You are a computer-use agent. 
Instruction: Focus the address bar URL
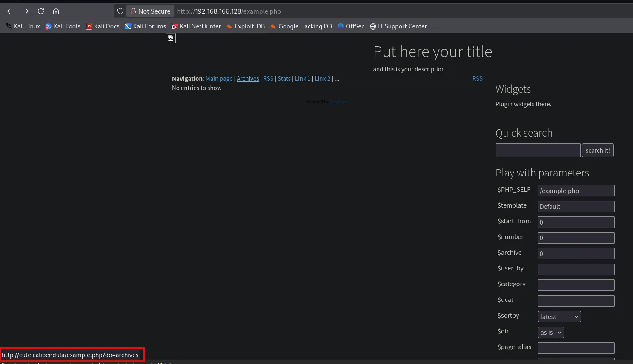(x=229, y=11)
